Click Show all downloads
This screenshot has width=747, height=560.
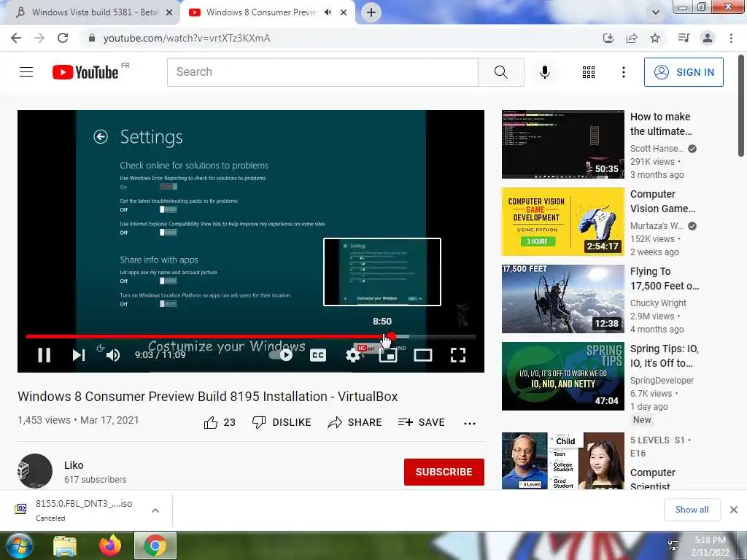(x=692, y=510)
